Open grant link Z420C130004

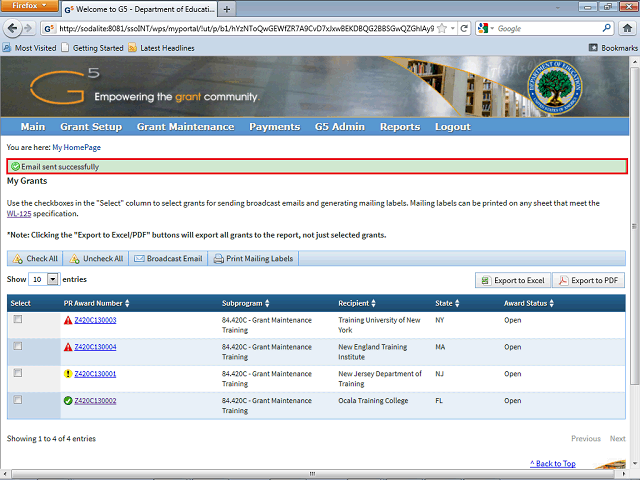point(95,347)
